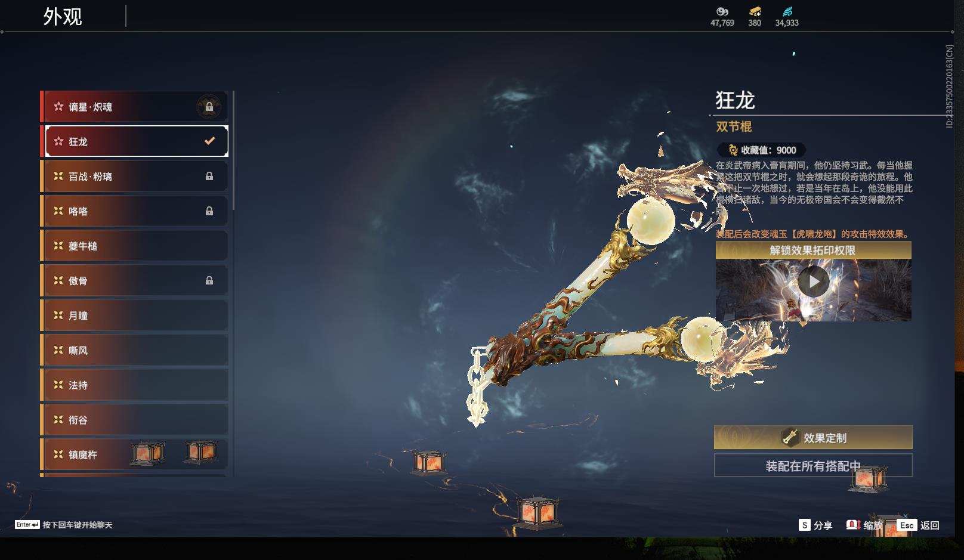The image size is (964, 560).
Task: Click the rarity emblem icon on 嘶风
Action: tap(58, 350)
